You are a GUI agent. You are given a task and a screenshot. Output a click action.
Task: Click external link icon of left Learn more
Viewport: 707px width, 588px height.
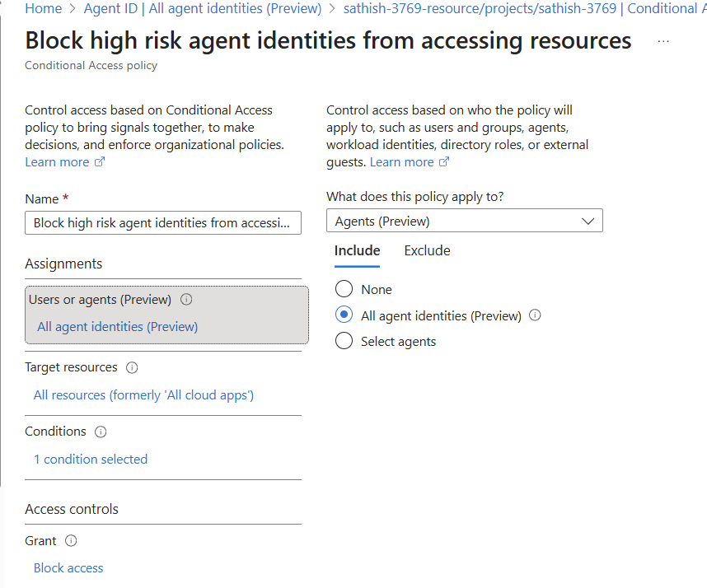coord(100,162)
